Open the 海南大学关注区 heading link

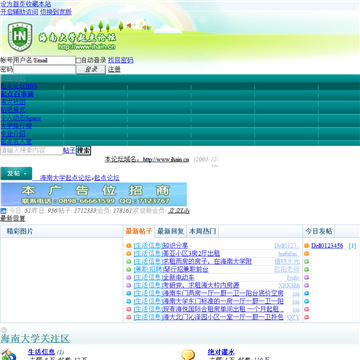pyautogui.click(x=35, y=339)
